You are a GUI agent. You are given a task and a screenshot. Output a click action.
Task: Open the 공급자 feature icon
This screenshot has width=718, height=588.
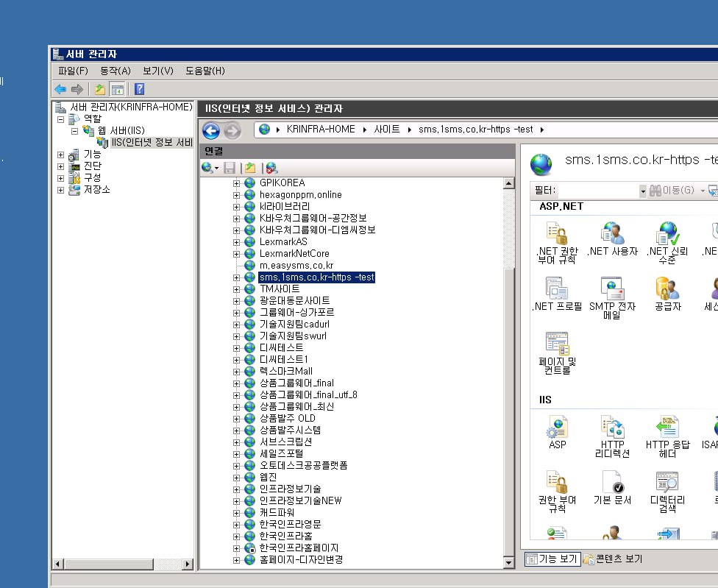pyautogui.click(x=667, y=288)
